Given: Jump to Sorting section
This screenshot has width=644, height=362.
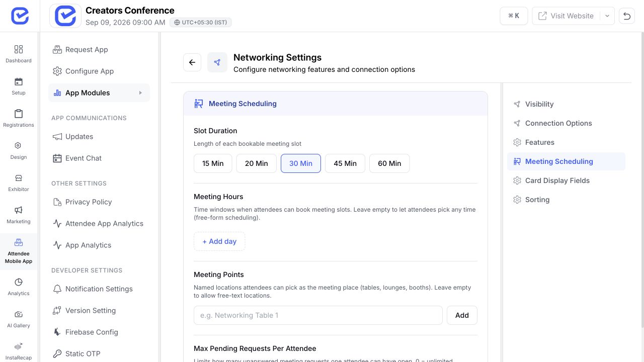Looking at the screenshot, I should [566, 200].
